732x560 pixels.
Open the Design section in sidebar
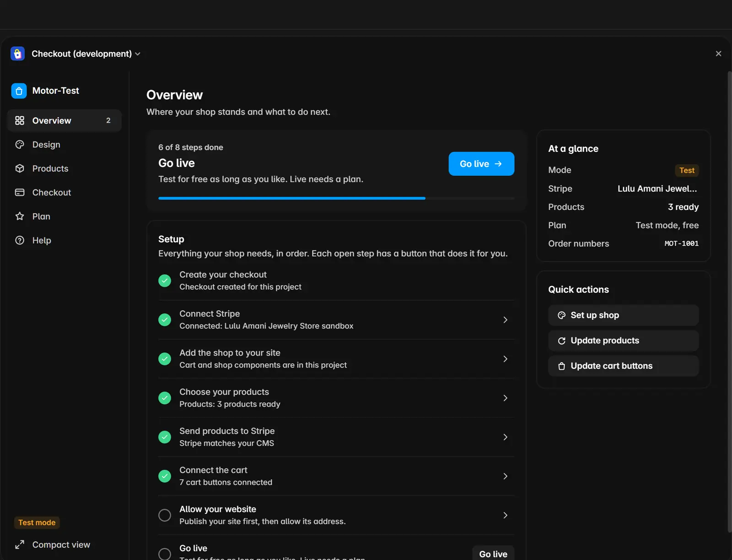[65, 145]
